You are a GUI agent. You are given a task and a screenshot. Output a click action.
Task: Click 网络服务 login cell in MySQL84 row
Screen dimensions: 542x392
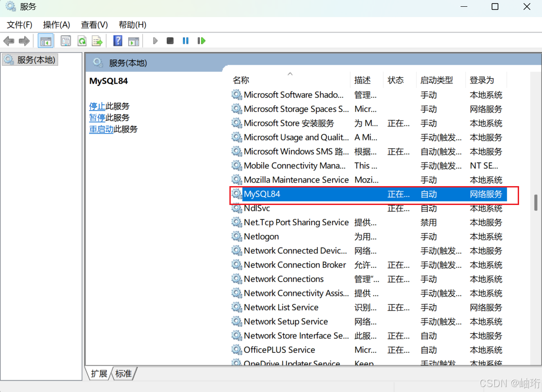point(486,194)
